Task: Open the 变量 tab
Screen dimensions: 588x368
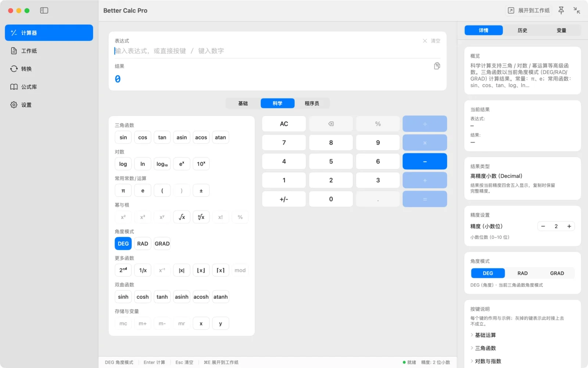Action: point(561,31)
